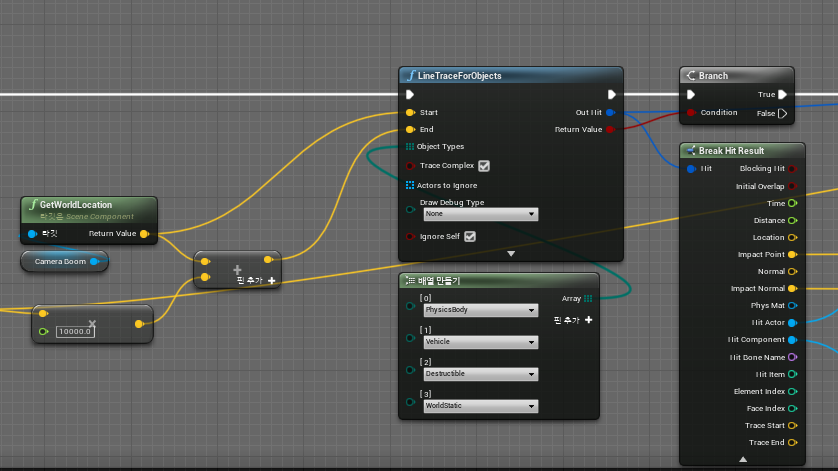Click the Blocking Hit output pin
Image resolution: width=838 pixels, height=471 pixels.
coord(793,169)
